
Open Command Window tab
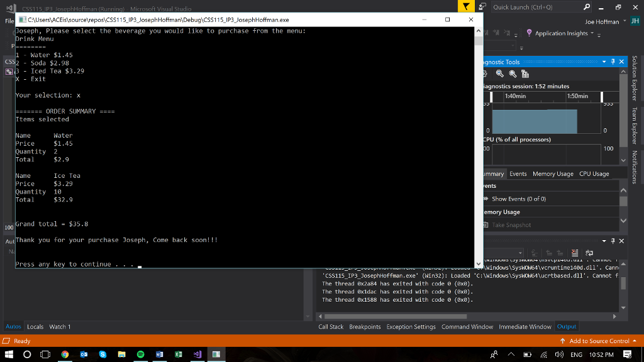(467, 327)
